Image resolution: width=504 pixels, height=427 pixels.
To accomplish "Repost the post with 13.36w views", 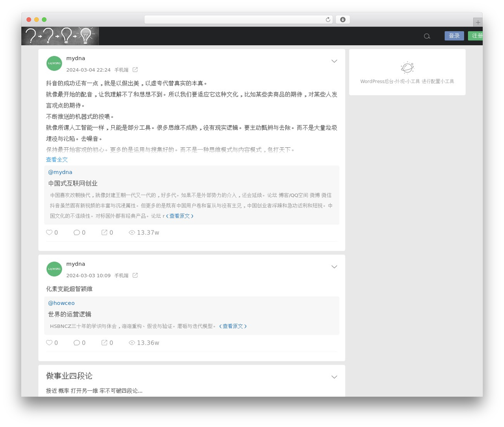I will pyautogui.click(x=107, y=343).
